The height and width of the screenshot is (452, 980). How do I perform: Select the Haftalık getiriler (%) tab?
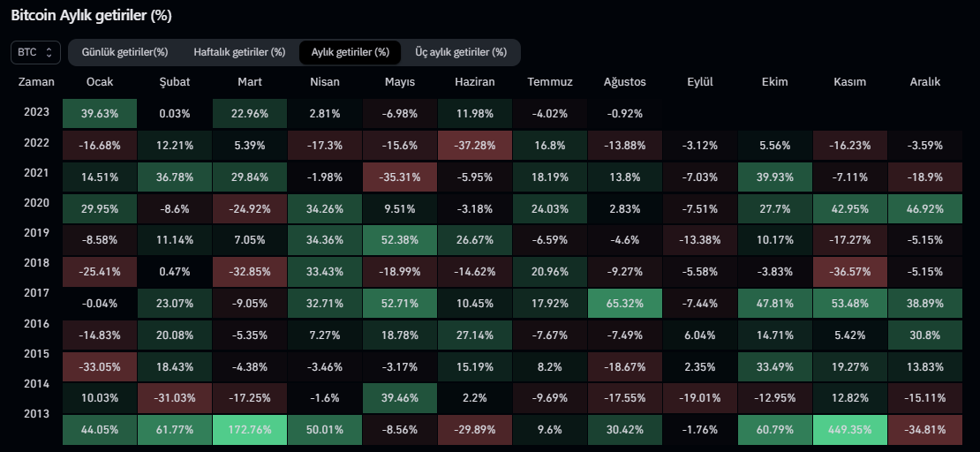coord(239,52)
